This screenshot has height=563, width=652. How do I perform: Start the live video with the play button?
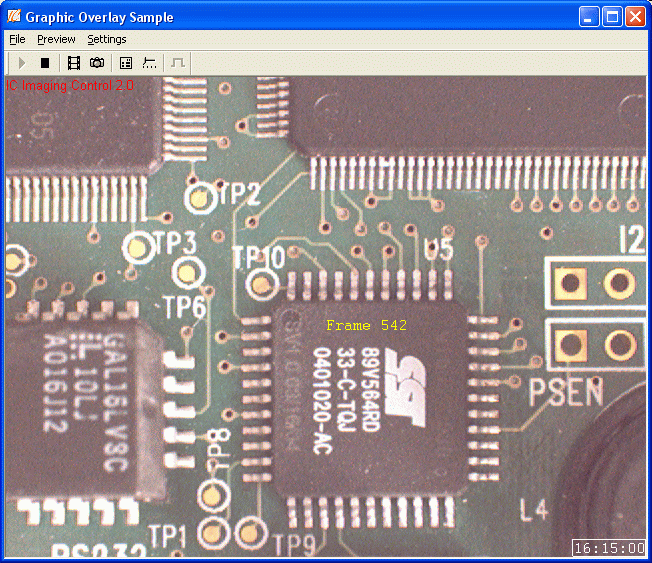point(22,63)
